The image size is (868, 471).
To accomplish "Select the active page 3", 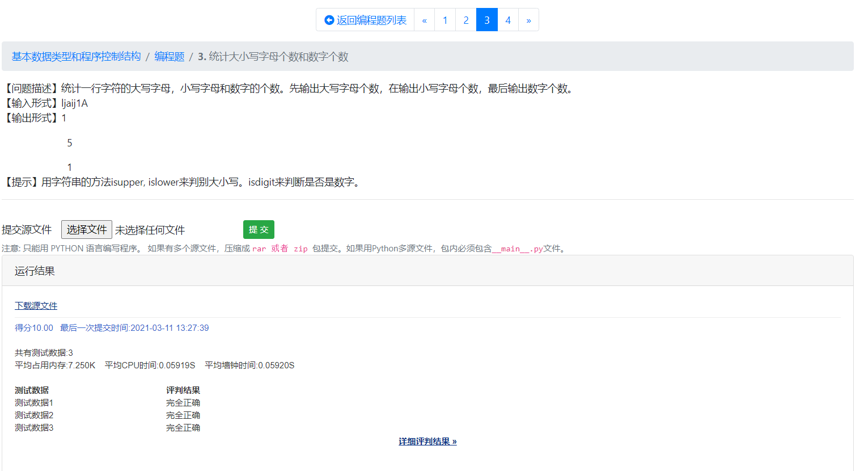I will pos(486,19).
